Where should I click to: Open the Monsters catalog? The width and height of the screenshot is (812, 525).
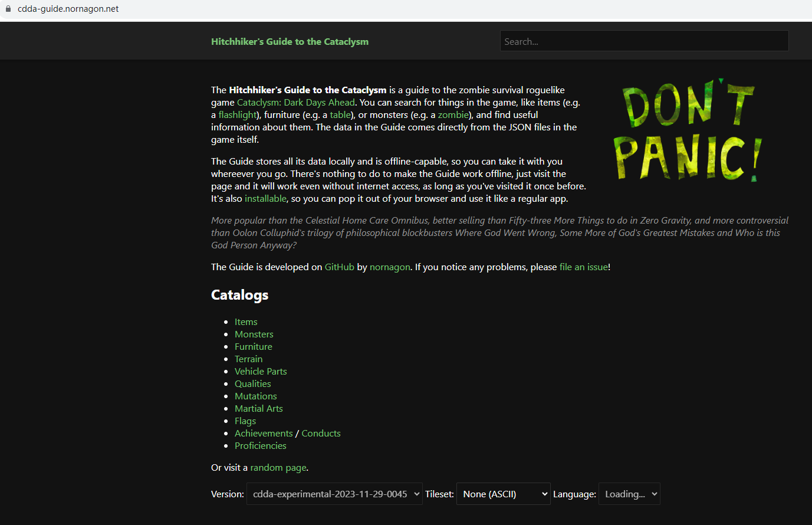point(254,334)
